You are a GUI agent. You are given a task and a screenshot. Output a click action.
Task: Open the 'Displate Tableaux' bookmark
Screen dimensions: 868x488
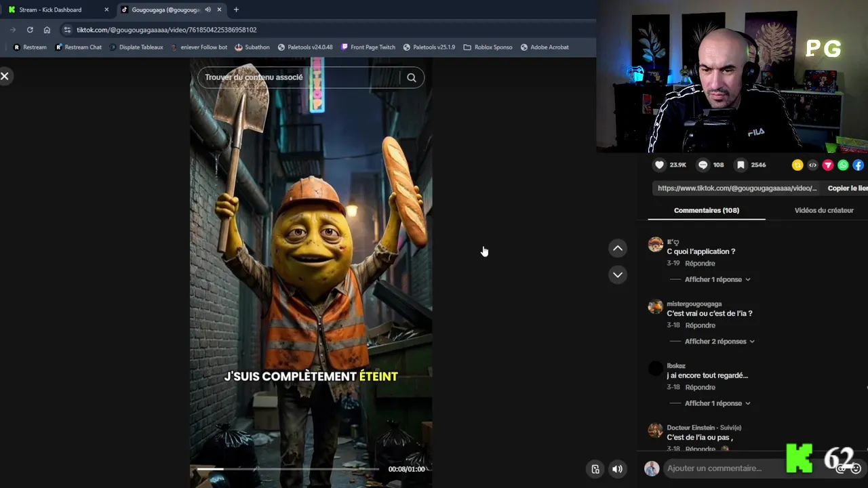136,47
